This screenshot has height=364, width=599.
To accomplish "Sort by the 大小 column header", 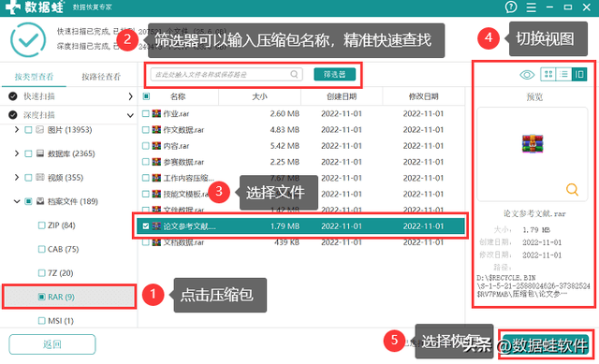I will pyautogui.click(x=259, y=96).
